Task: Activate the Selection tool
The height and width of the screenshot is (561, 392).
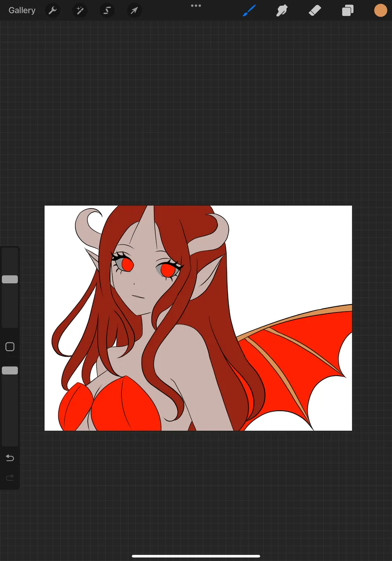Action: point(107,11)
